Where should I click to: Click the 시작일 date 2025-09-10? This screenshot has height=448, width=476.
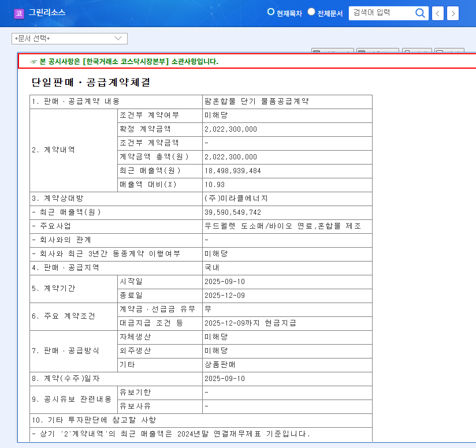pyautogui.click(x=225, y=282)
